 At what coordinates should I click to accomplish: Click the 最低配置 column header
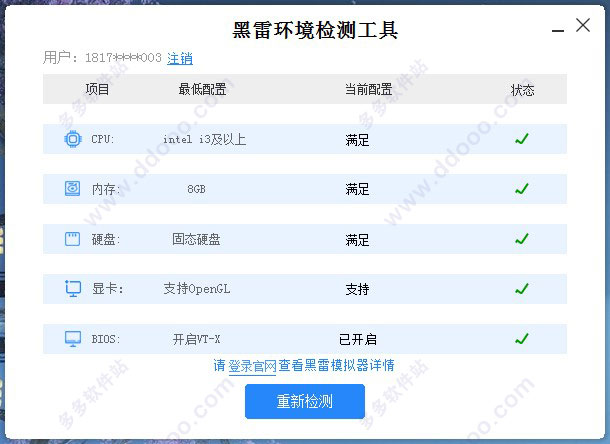(x=202, y=89)
